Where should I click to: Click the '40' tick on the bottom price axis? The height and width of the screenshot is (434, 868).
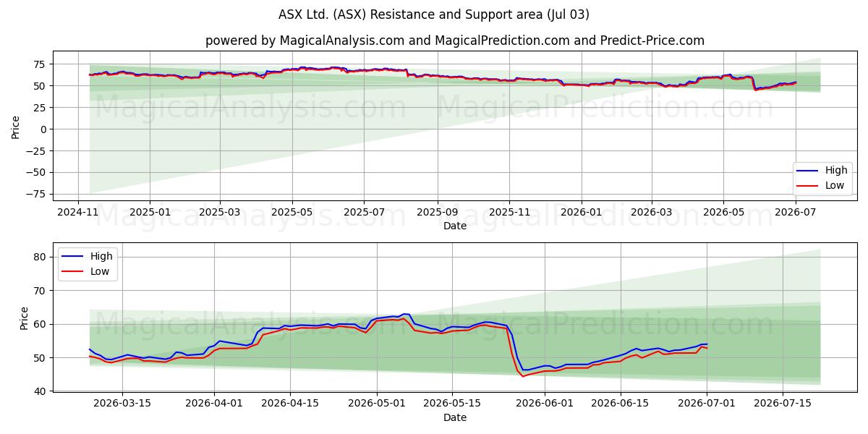[41, 391]
